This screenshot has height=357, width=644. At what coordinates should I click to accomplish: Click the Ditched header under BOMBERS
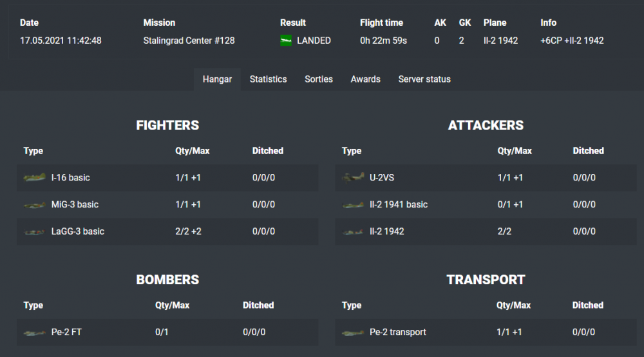point(258,305)
